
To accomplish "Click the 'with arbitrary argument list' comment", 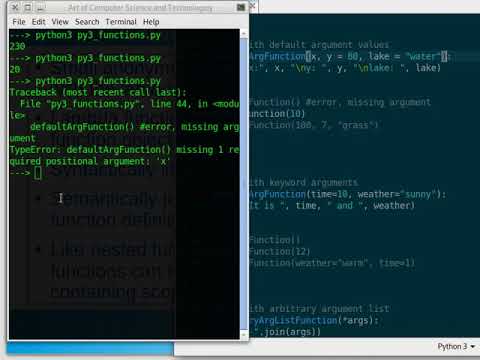I will 319,309.
